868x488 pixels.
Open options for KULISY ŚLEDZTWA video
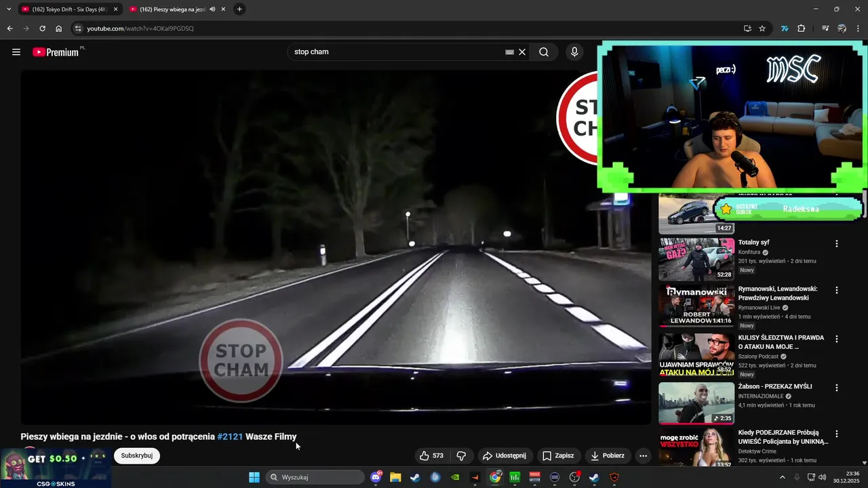837,339
